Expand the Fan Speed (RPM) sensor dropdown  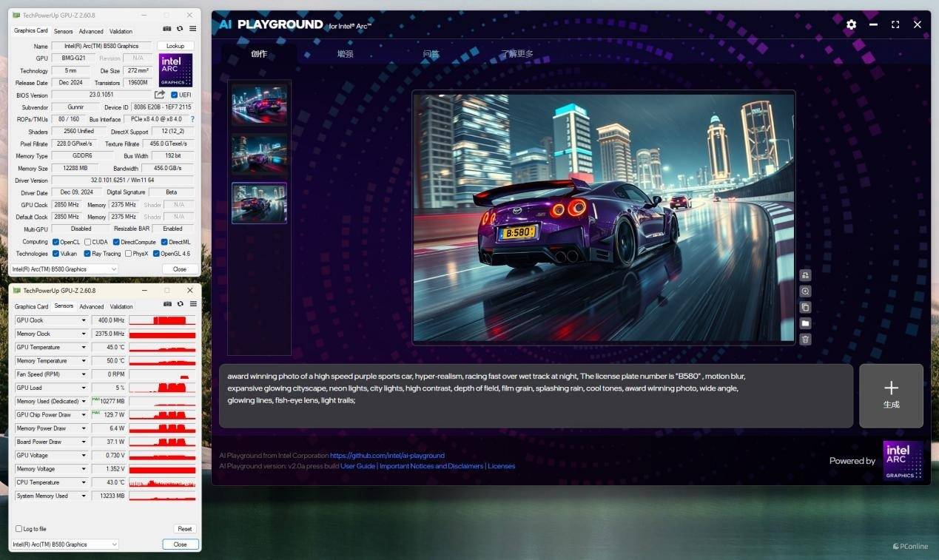click(x=84, y=374)
